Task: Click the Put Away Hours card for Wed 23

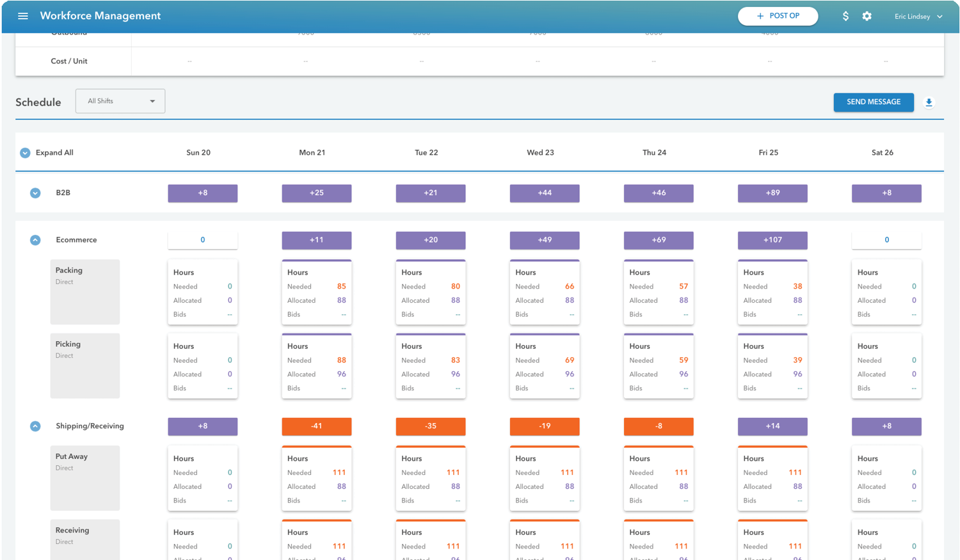Action: tap(544, 478)
